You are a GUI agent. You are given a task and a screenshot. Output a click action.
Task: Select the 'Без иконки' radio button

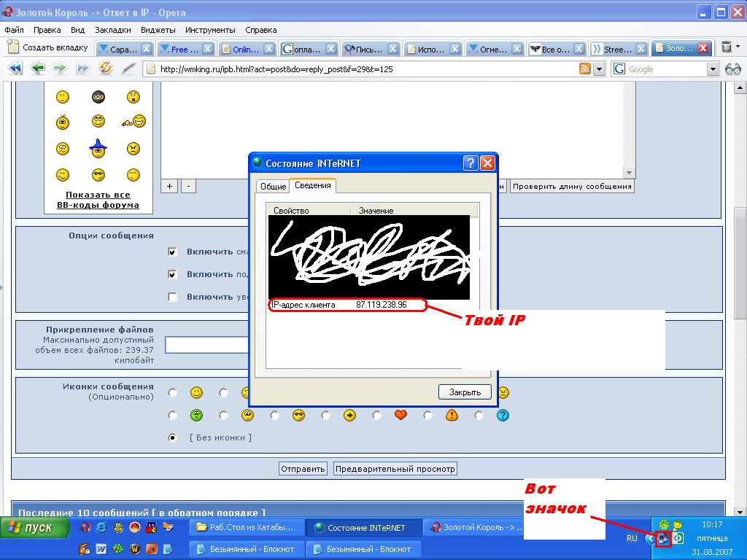point(173,438)
